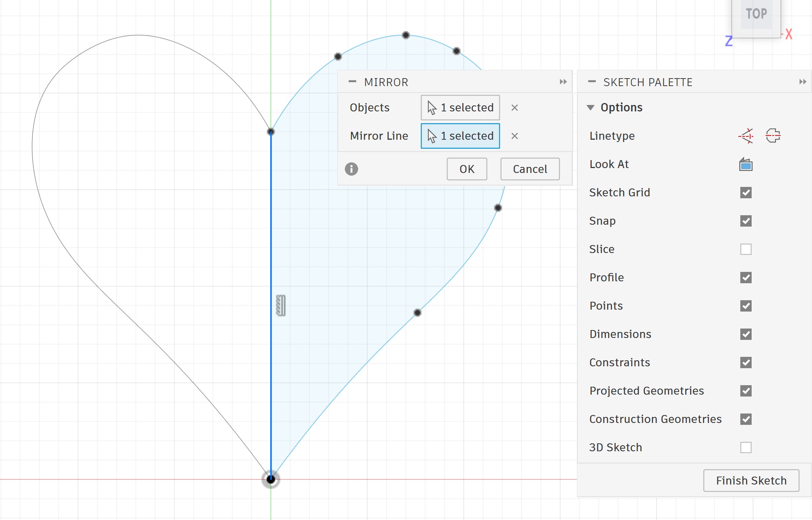Collapse the Options section triangle
812x520 pixels.
pyautogui.click(x=591, y=108)
